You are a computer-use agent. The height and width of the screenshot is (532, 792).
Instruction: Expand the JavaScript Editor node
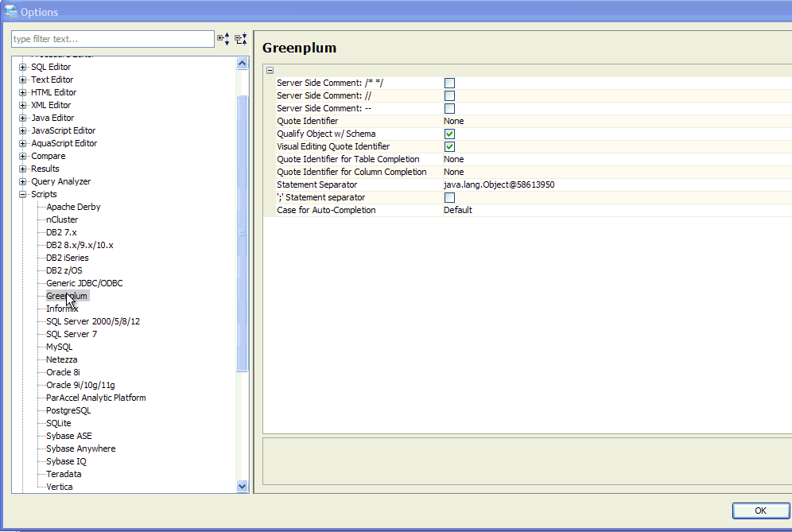(x=22, y=130)
